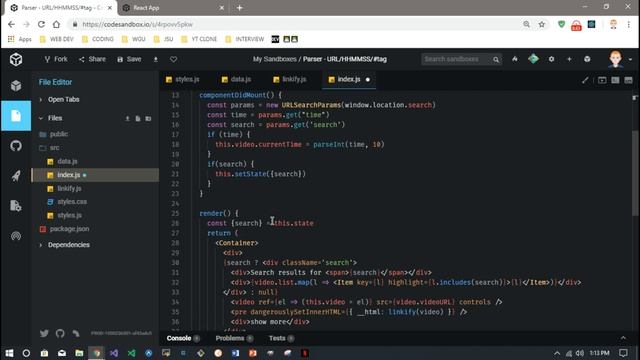
Task: Open GitHub link in sidebar footer
Action: pos(60,333)
